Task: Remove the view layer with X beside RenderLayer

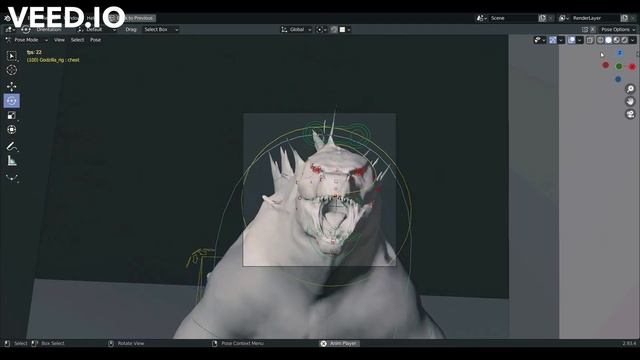Action: pos(633,18)
